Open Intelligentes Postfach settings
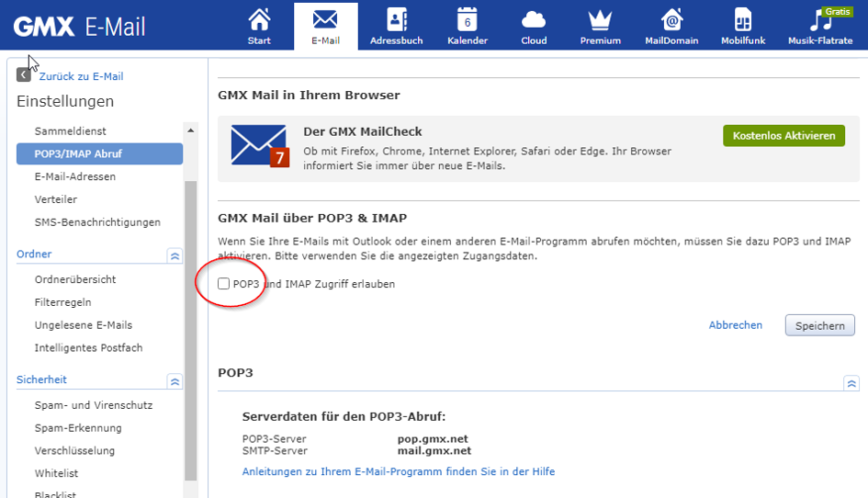The width and height of the screenshot is (868, 498). click(88, 348)
